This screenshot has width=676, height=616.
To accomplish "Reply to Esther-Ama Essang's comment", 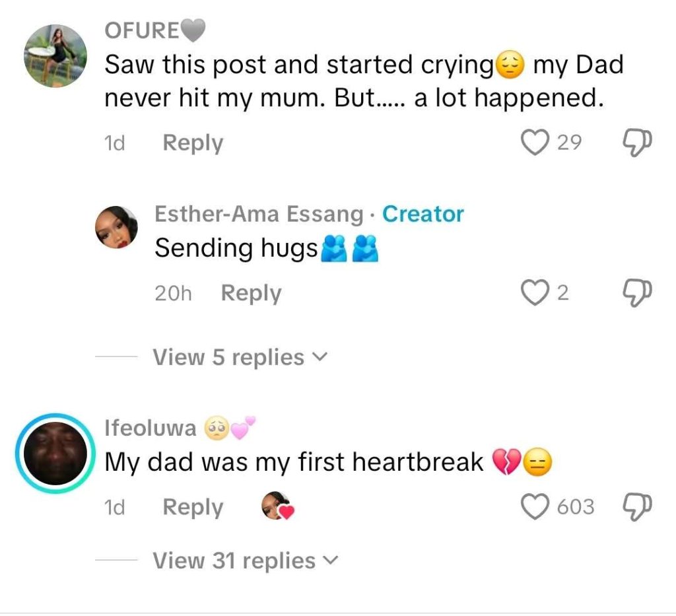I will (251, 293).
